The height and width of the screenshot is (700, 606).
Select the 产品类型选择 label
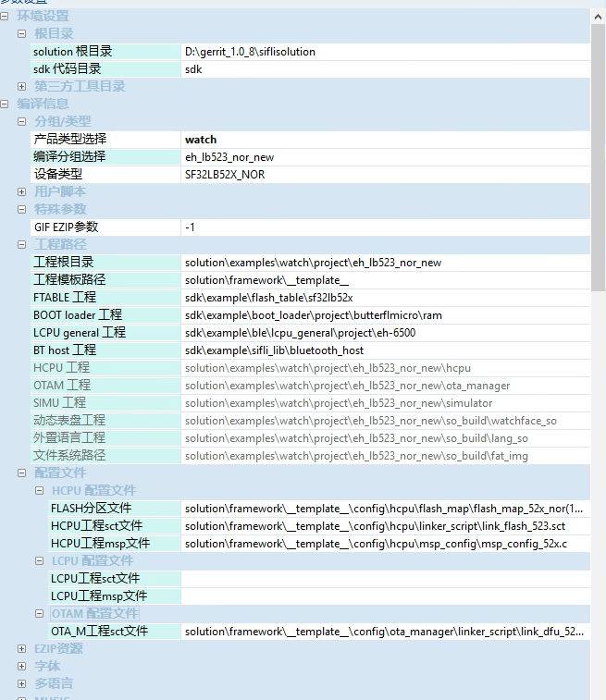click(70, 140)
